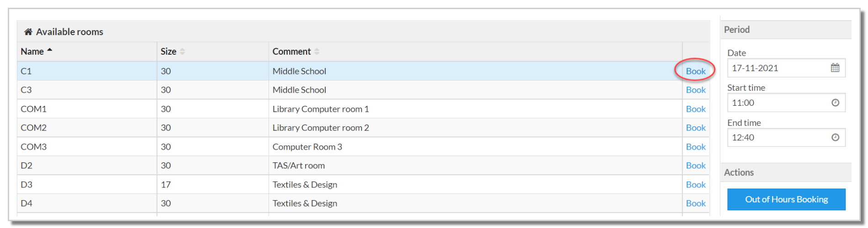Image resolution: width=868 pixels, height=228 pixels.
Task: Sort rooms by Name column arrow
Action: 50,50
